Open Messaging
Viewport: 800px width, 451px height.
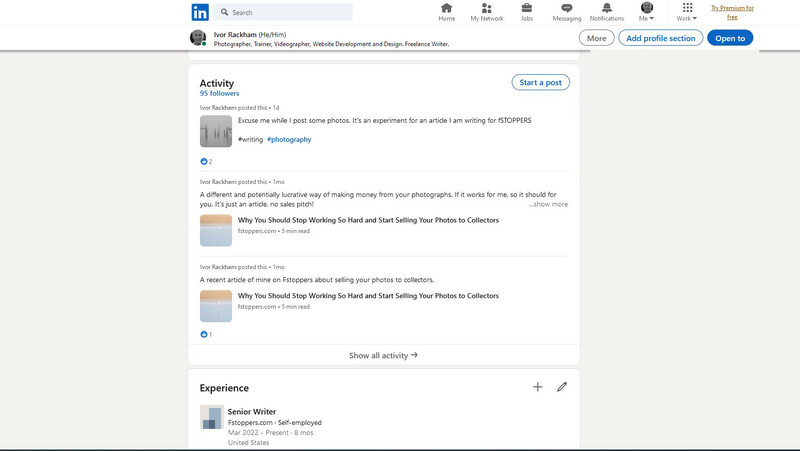coord(566,12)
